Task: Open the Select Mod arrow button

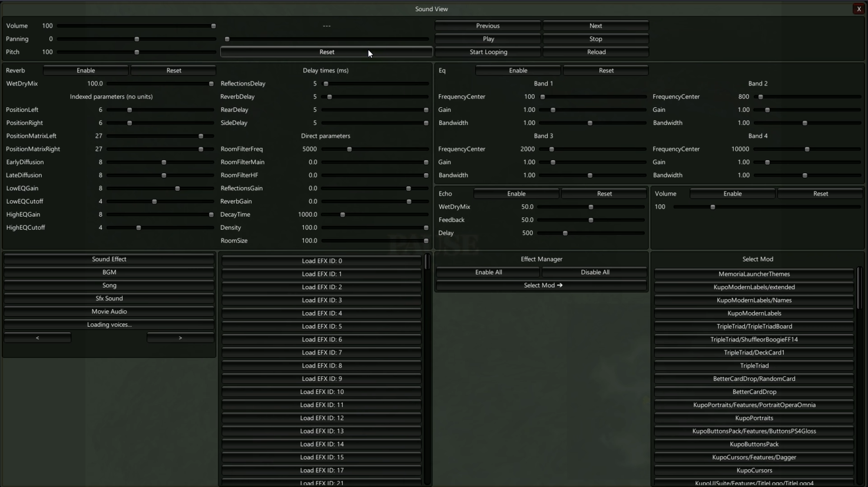Action: coord(542,286)
